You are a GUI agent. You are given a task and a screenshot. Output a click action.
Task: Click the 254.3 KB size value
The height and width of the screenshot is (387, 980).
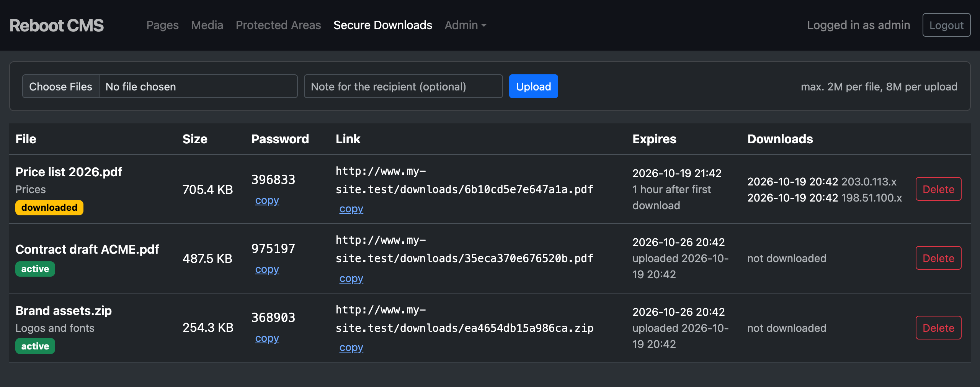point(208,328)
